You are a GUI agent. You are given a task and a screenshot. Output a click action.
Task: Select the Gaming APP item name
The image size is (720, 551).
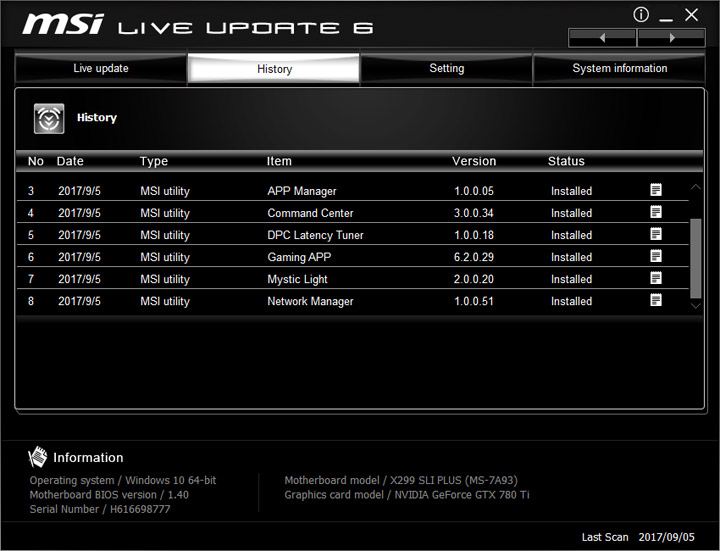pos(299,257)
